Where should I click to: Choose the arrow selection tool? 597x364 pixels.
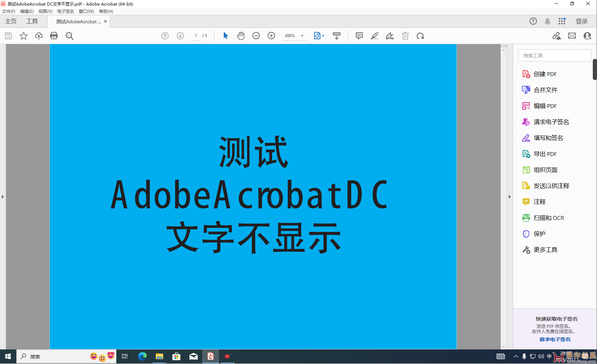pyautogui.click(x=226, y=36)
